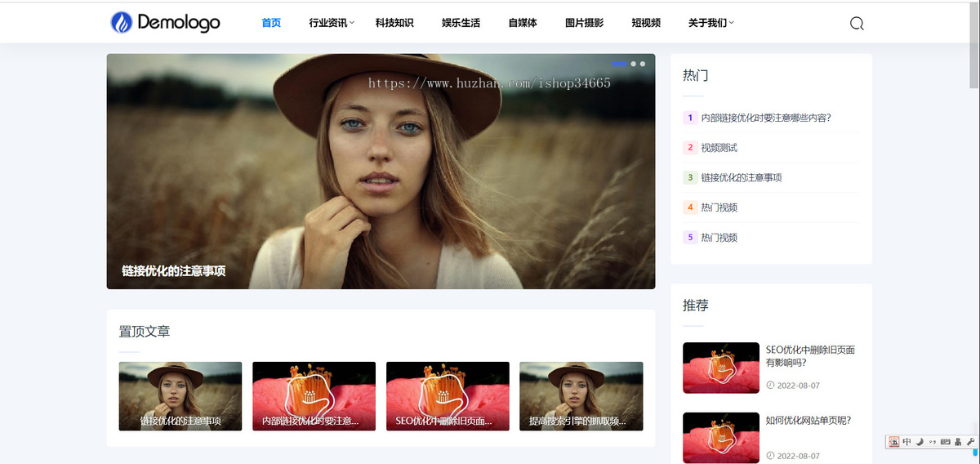Screen dimensions: 980x464
Task: Open pinned thumbnail 提高搜索引擎的抓取频...
Action: pyautogui.click(x=581, y=396)
